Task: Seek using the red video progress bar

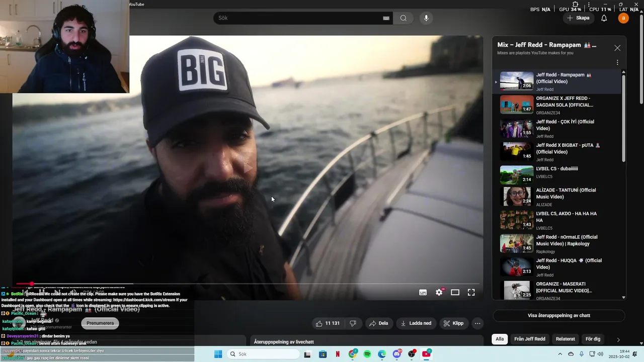Action: [x=247, y=284]
